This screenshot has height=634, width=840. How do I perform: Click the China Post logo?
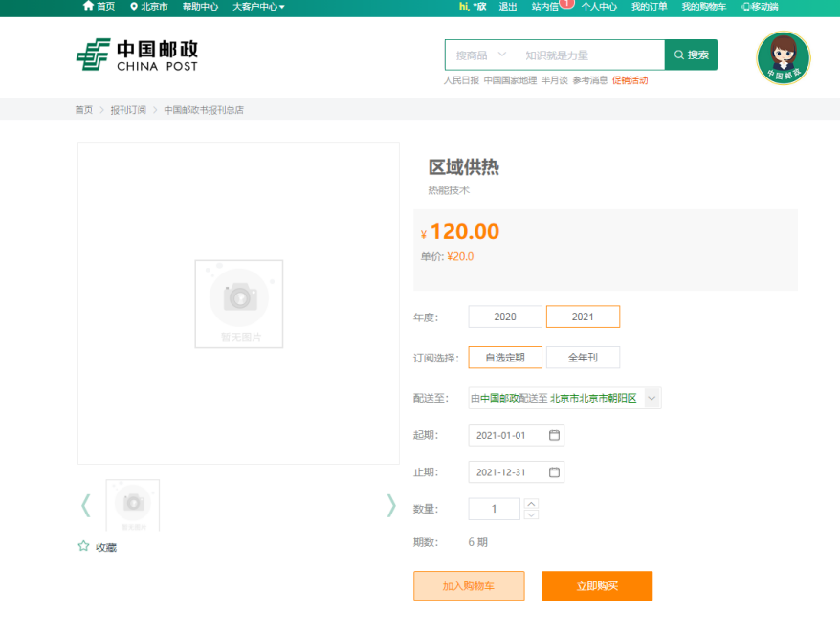point(137,55)
